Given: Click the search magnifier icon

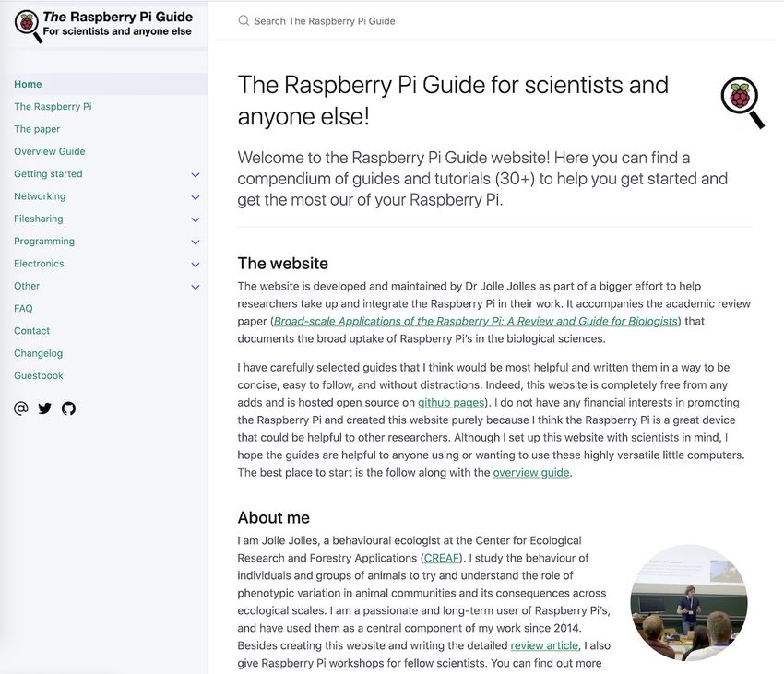Looking at the screenshot, I should [244, 20].
